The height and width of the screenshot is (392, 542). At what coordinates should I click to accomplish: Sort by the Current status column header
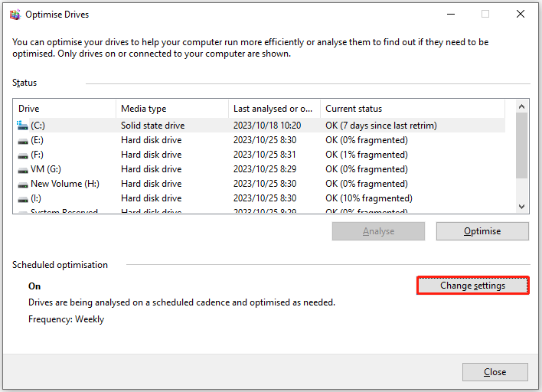(413, 109)
